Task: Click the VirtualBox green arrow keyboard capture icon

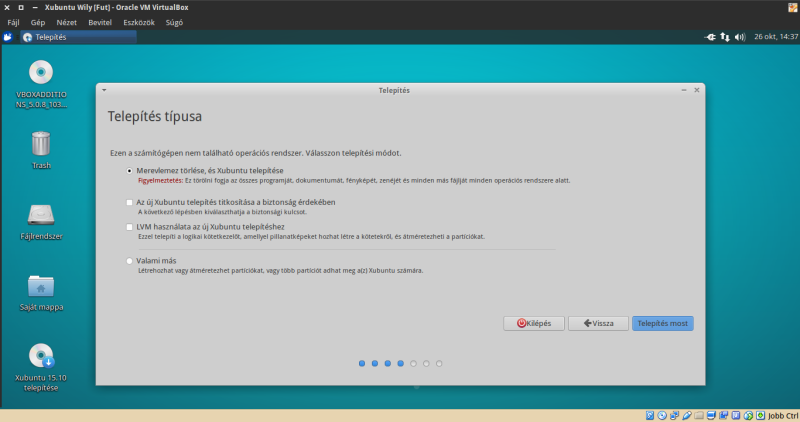Action: tap(760, 415)
